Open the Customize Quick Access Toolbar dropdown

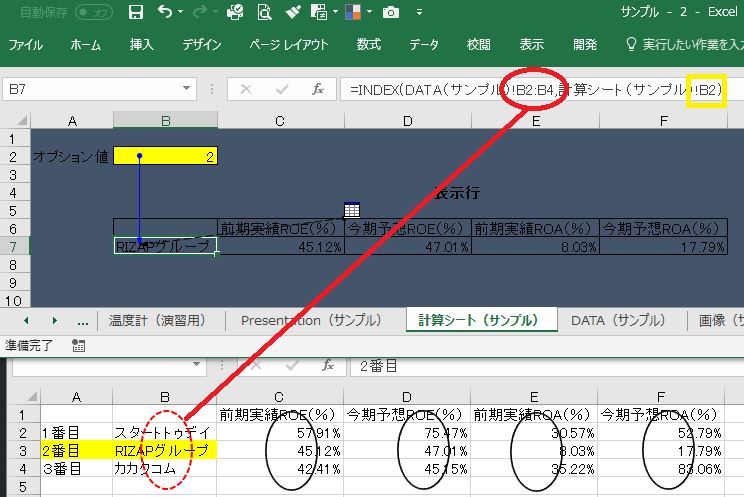point(419,13)
